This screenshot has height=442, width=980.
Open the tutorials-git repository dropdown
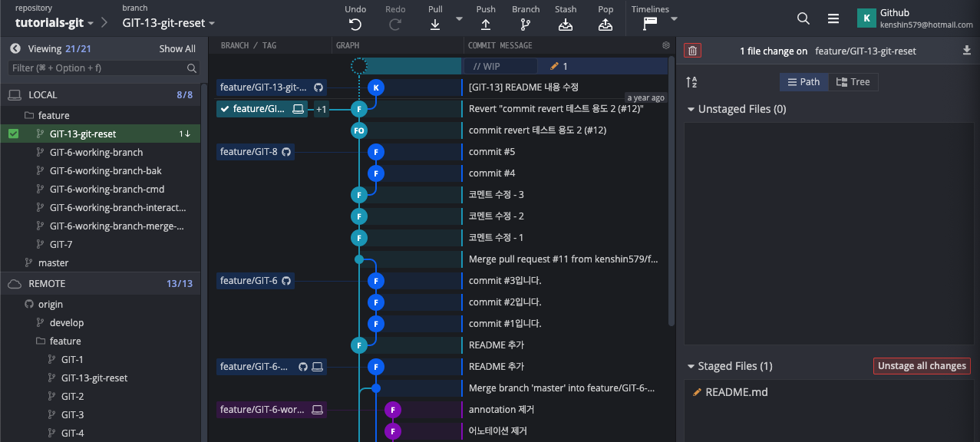[55, 23]
